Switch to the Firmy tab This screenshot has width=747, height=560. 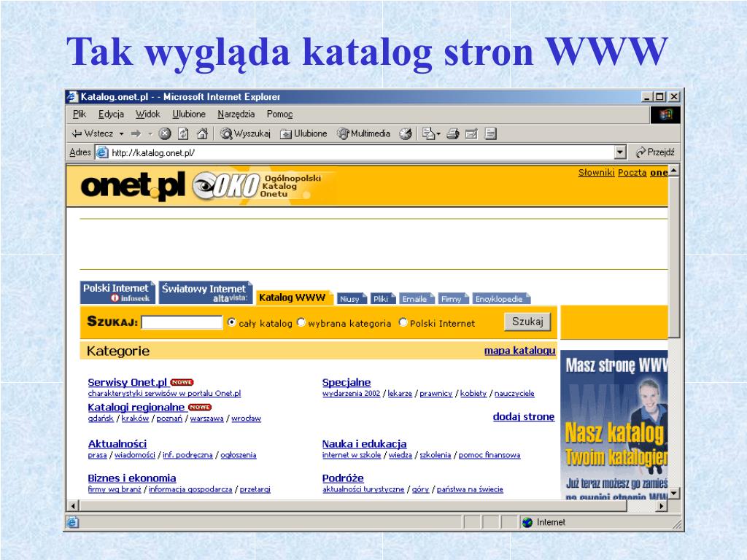[x=452, y=298]
